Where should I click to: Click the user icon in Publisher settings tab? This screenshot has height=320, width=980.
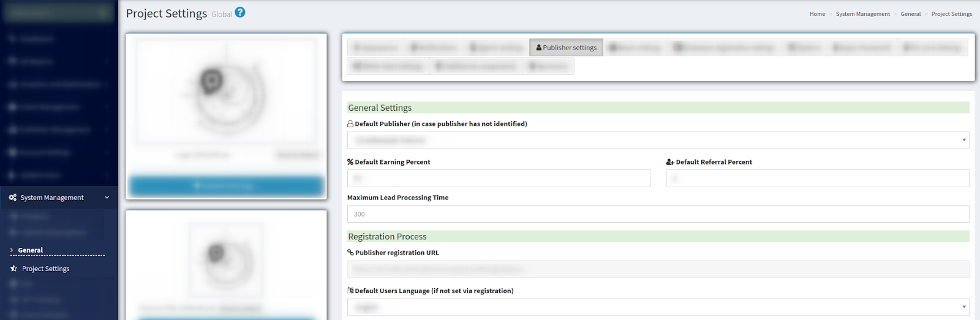(538, 48)
